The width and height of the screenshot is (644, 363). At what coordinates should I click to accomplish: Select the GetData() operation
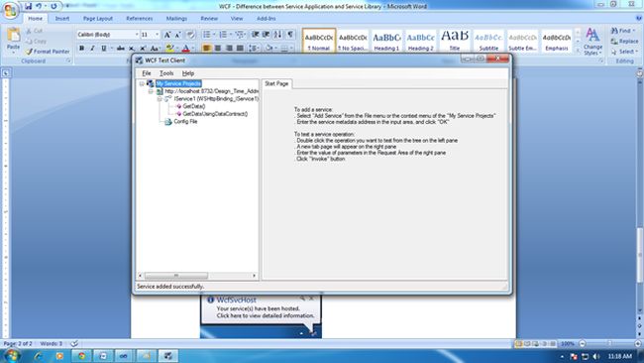(194, 106)
